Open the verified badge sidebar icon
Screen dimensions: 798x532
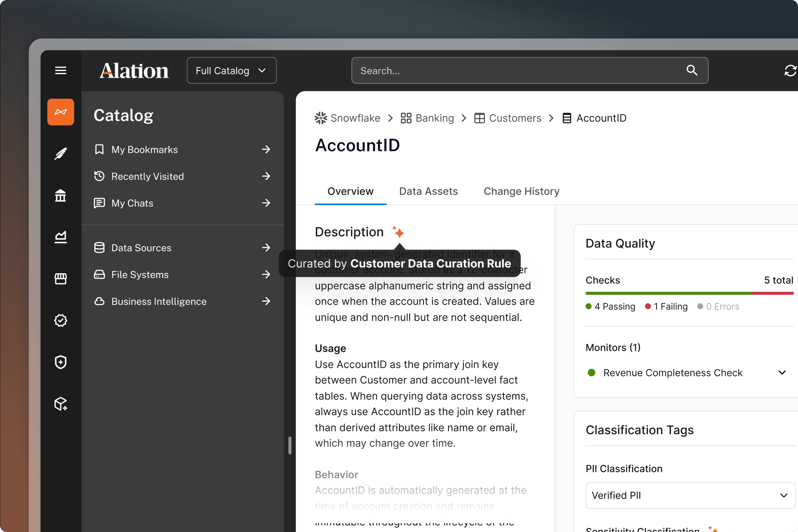61,320
